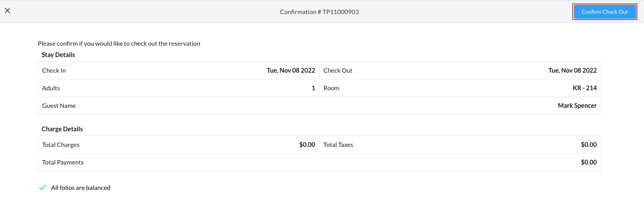
Task: Click the Check Out date value
Action: (x=572, y=70)
